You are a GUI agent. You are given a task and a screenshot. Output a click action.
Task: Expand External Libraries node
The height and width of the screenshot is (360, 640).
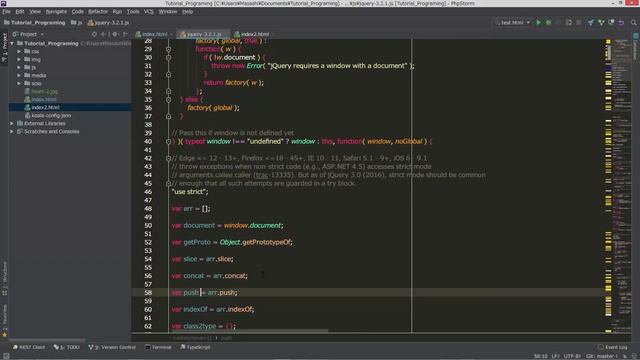[12, 123]
